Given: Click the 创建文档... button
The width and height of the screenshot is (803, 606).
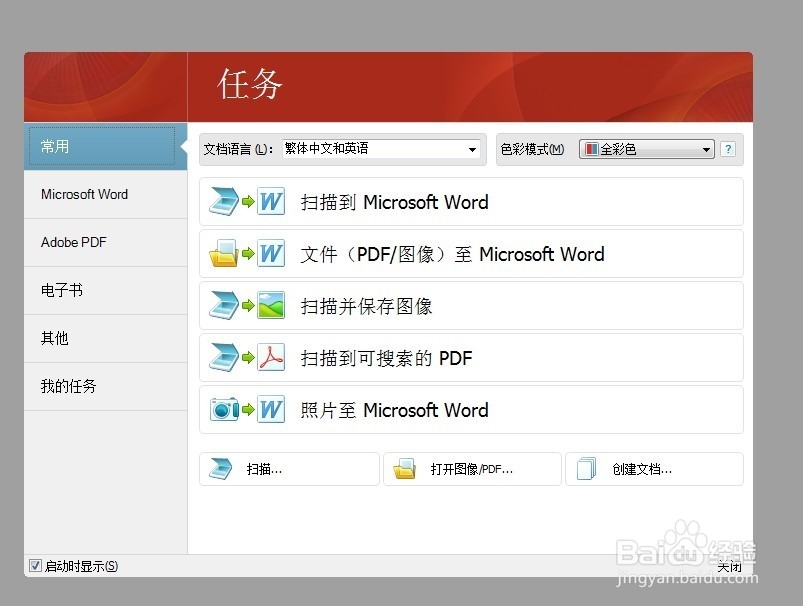Looking at the screenshot, I should pos(654,469).
